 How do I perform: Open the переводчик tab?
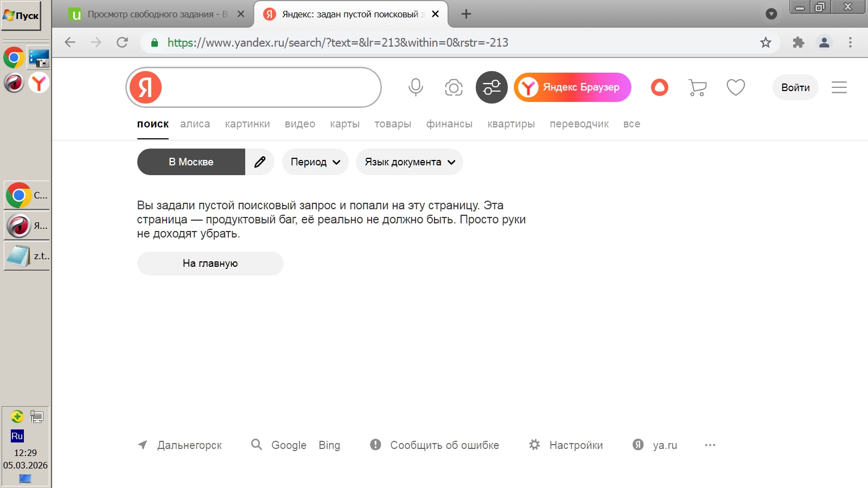point(579,124)
